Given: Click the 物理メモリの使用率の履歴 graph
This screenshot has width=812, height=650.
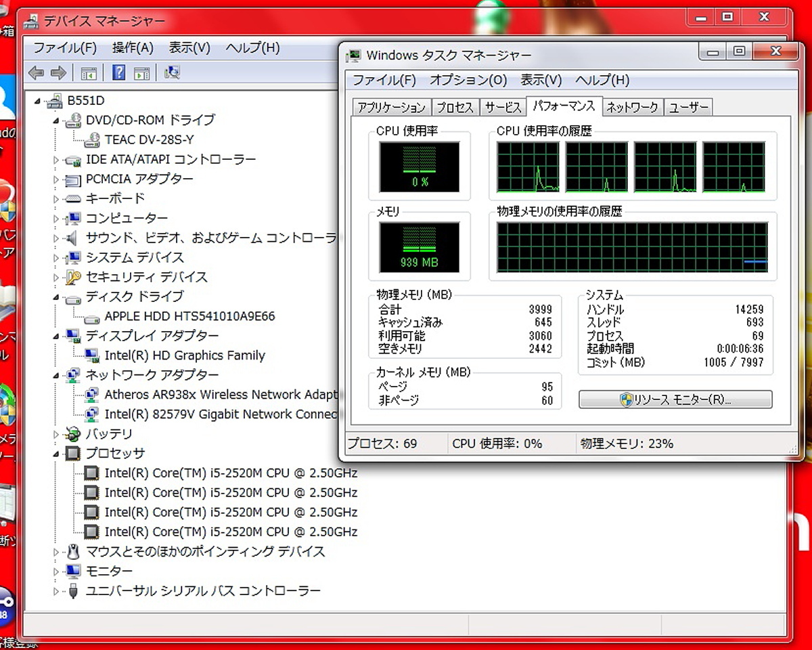Looking at the screenshot, I should (x=632, y=247).
